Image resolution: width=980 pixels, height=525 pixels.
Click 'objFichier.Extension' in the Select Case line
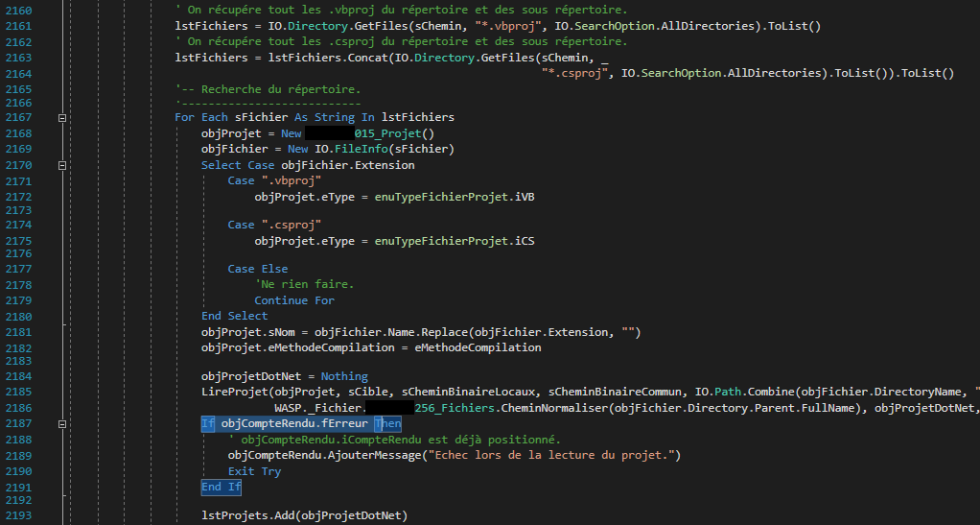coord(348,165)
